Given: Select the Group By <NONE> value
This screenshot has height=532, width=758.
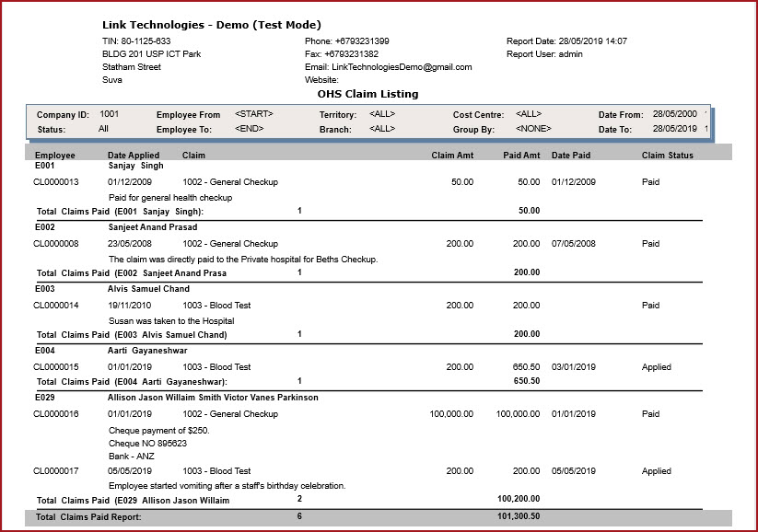Looking at the screenshot, I should tap(533, 129).
